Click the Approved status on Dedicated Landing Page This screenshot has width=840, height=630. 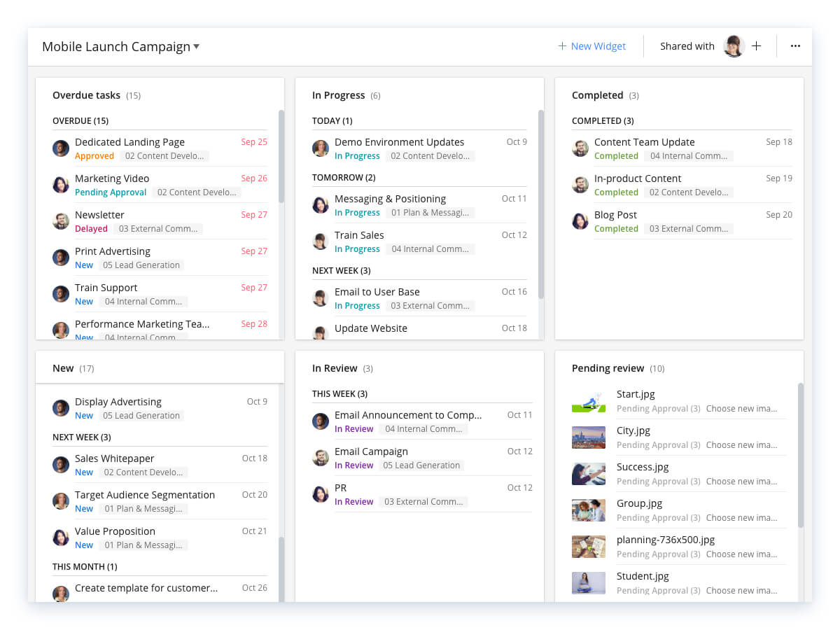[94, 156]
